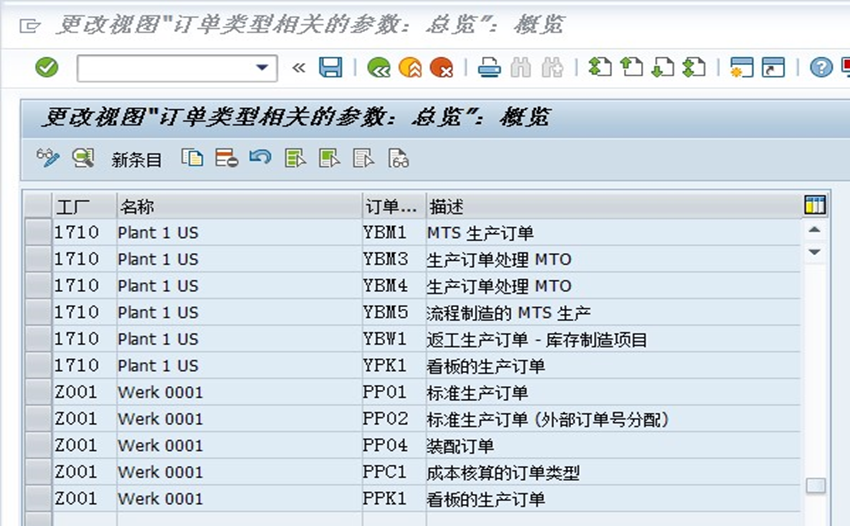Select row marker for PP01
This screenshot has width=850, height=526.
(38, 392)
